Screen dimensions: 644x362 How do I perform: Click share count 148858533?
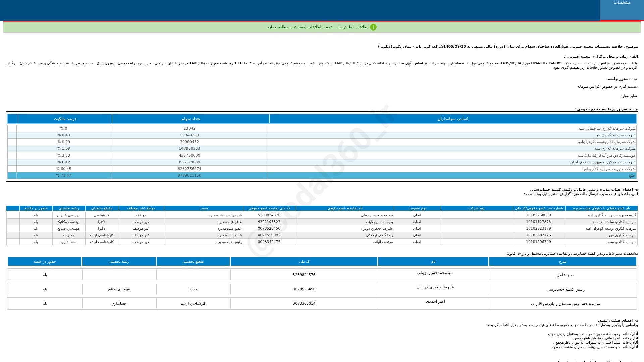pos(190,148)
